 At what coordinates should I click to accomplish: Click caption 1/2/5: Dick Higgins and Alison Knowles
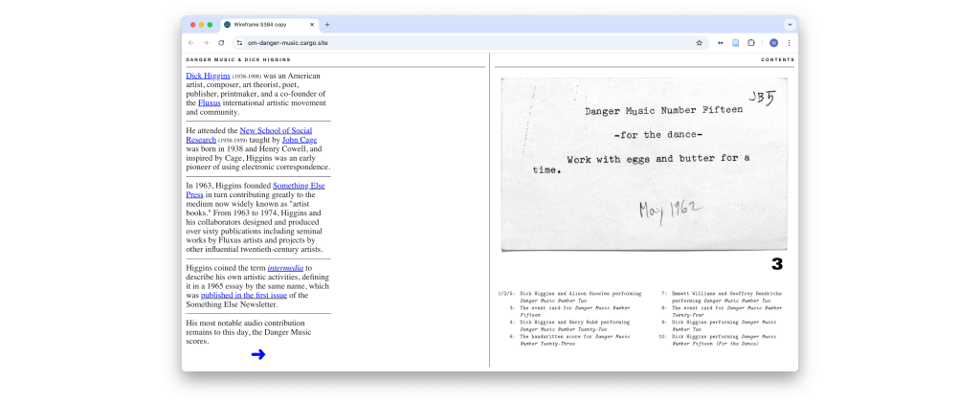[570, 297]
